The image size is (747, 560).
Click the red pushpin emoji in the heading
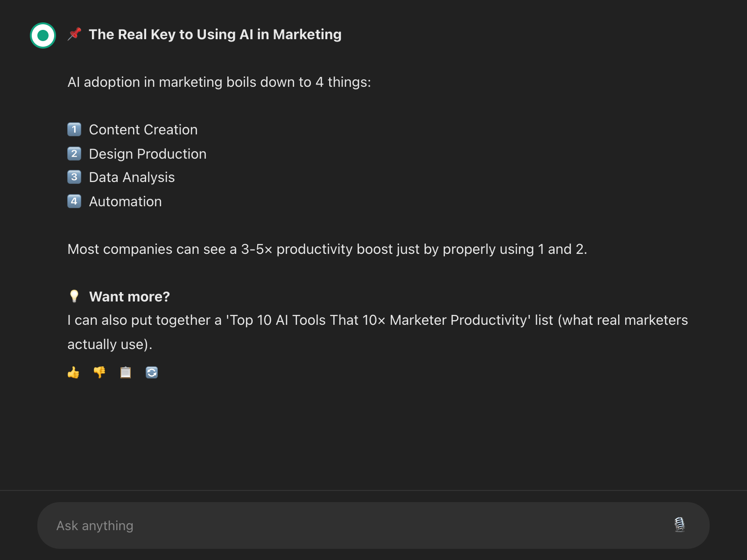pos(74,35)
